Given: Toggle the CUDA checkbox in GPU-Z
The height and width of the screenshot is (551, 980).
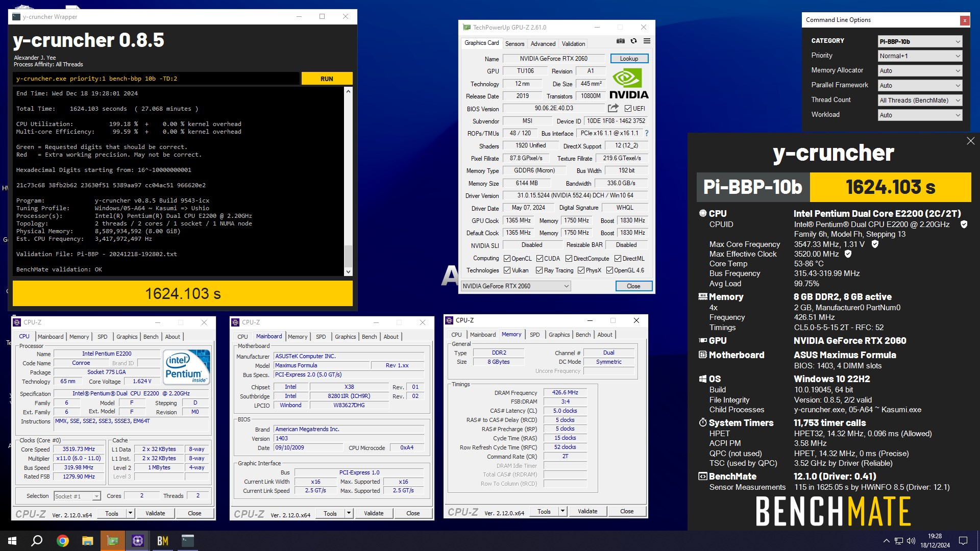Looking at the screenshot, I should (540, 259).
